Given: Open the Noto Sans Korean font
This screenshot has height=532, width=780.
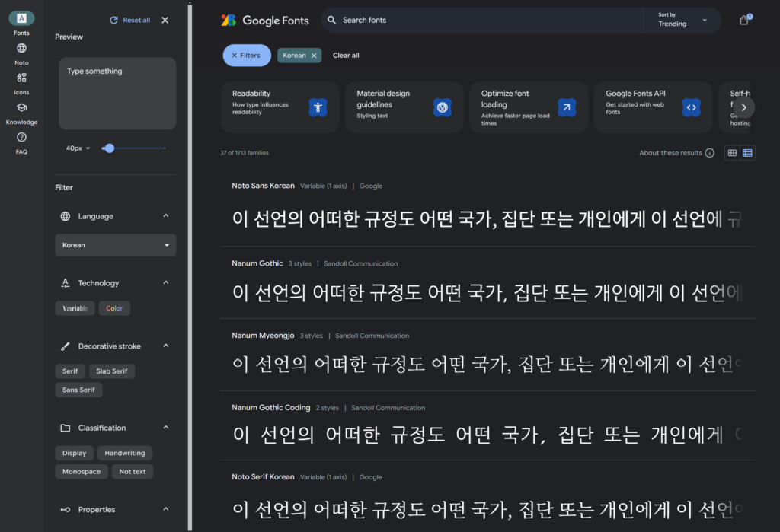Looking at the screenshot, I should click(x=487, y=208).
